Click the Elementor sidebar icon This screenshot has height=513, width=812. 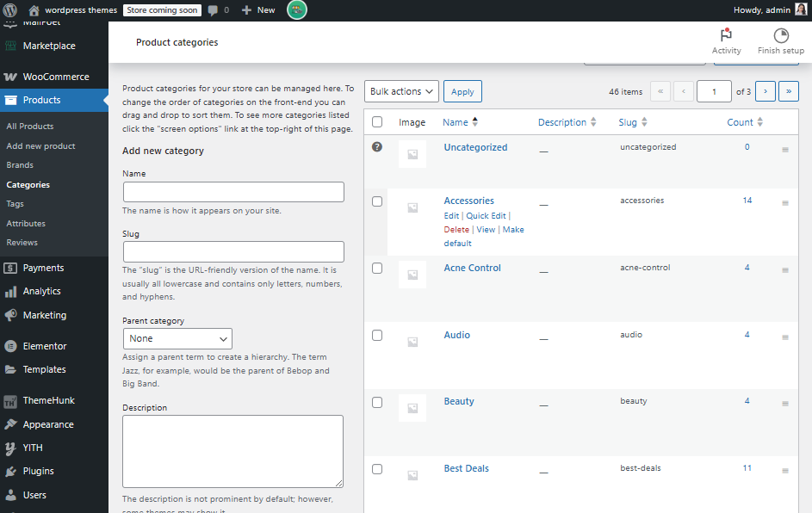click(x=10, y=346)
